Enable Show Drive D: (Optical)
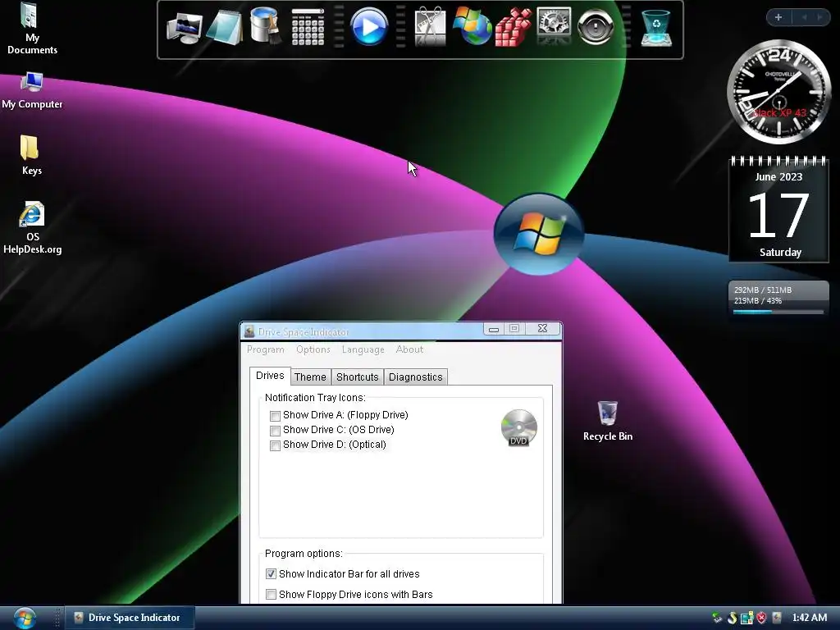The width and height of the screenshot is (840, 630). (x=276, y=445)
